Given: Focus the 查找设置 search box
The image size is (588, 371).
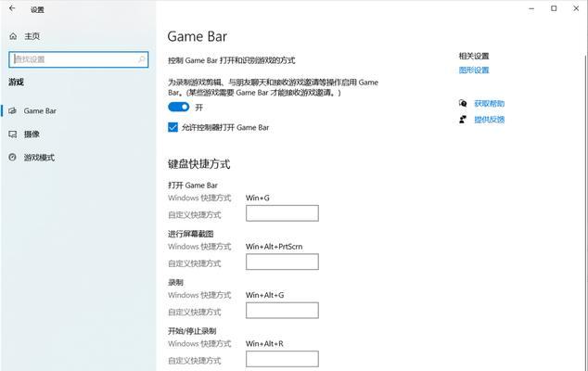Looking at the screenshot, I should point(79,59).
